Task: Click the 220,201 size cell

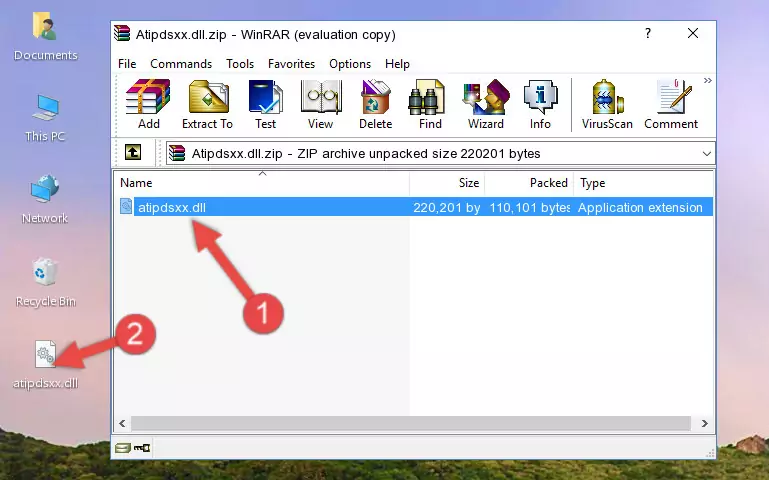Action: tap(446, 207)
